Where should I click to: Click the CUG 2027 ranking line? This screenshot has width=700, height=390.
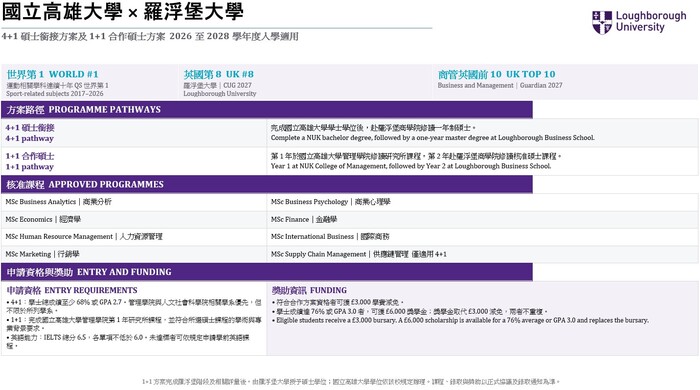click(217, 85)
